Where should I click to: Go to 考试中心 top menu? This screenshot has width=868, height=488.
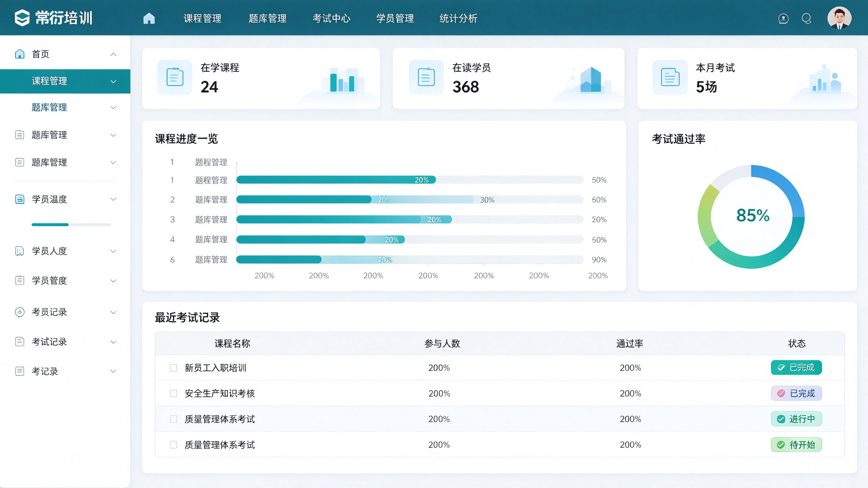(331, 18)
